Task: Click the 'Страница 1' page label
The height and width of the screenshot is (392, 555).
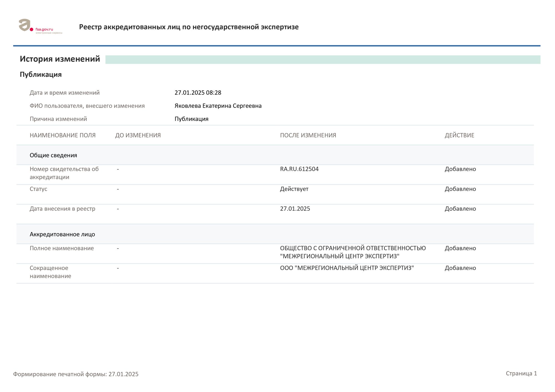Action: tap(521, 373)
